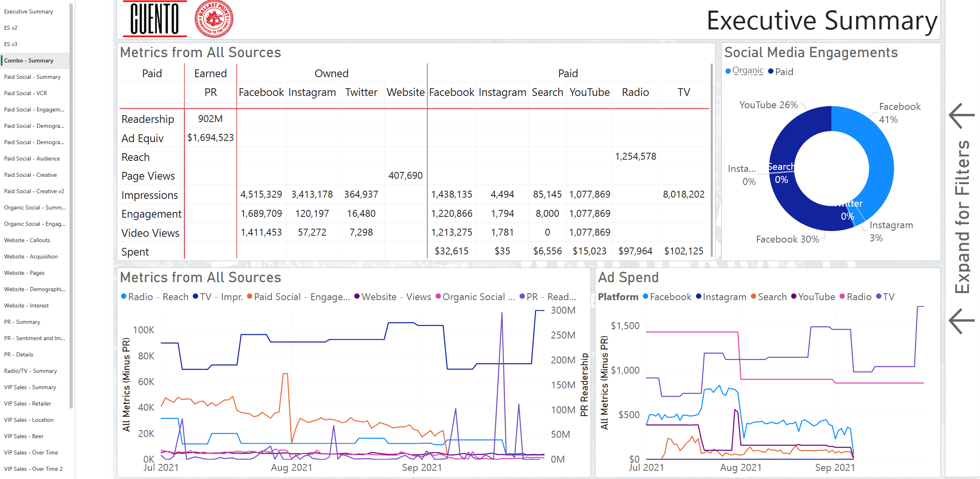Toggle the TV - Impr. series in Metrics chart

[x=195, y=297]
